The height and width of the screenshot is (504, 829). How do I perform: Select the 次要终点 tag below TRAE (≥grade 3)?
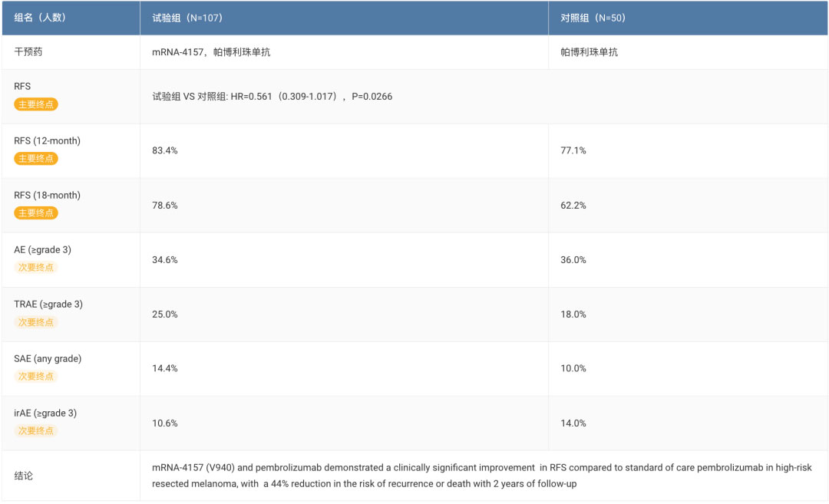click(x=36, y=321)
